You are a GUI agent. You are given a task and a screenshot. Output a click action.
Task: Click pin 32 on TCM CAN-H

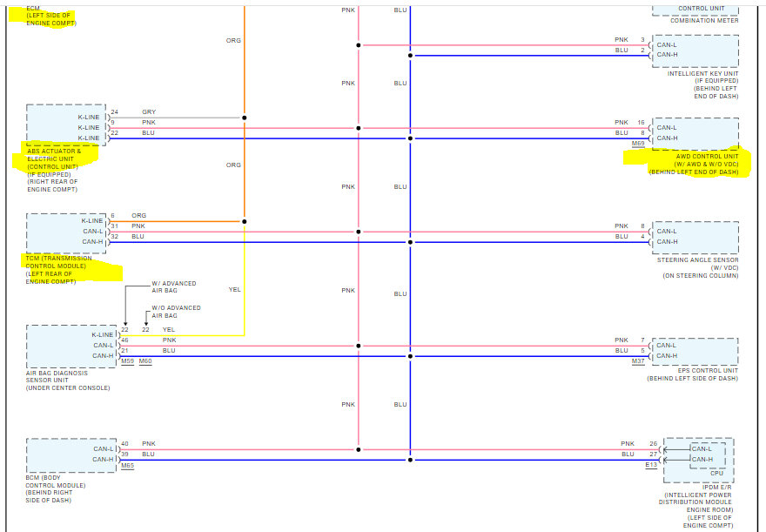tap(114, 236)
